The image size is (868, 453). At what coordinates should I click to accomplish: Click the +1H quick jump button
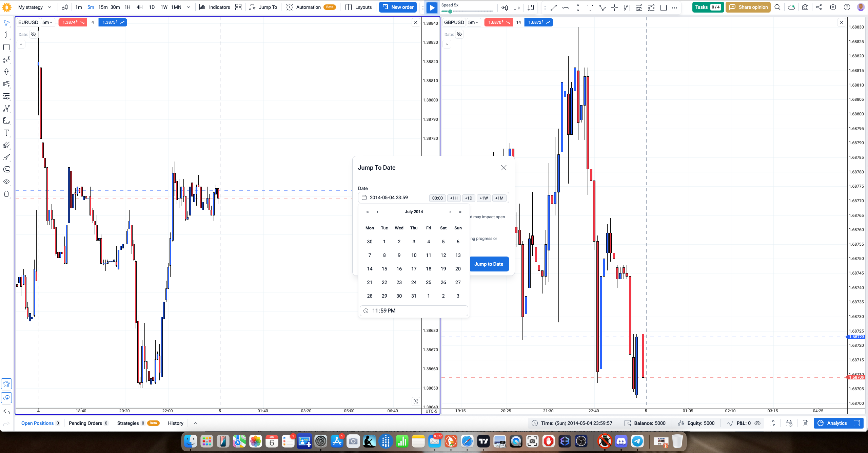point(454,198)
